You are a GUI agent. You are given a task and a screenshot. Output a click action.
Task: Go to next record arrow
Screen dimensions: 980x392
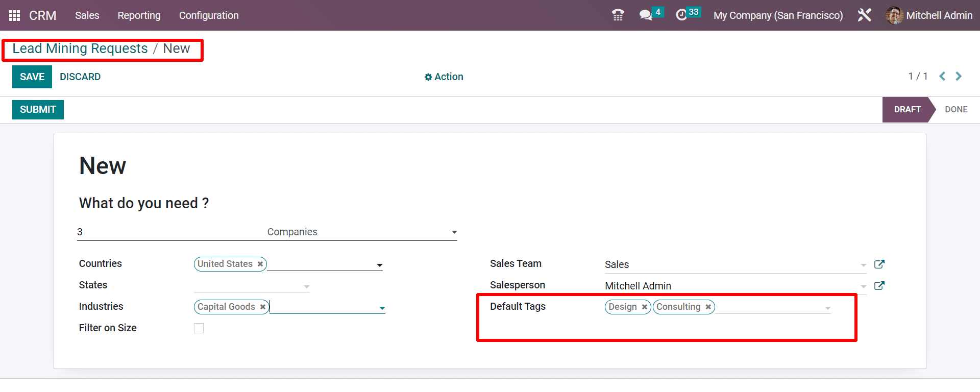pos(959,76)
